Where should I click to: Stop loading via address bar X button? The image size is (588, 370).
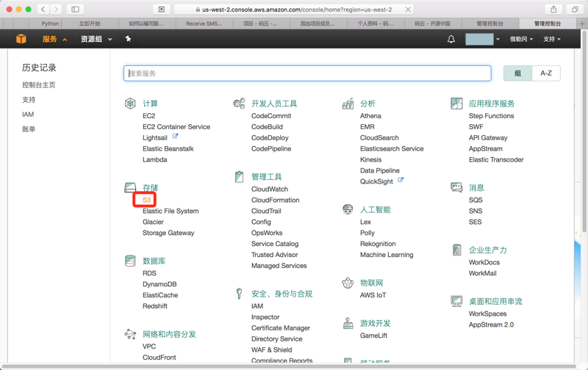coord(408,10)
